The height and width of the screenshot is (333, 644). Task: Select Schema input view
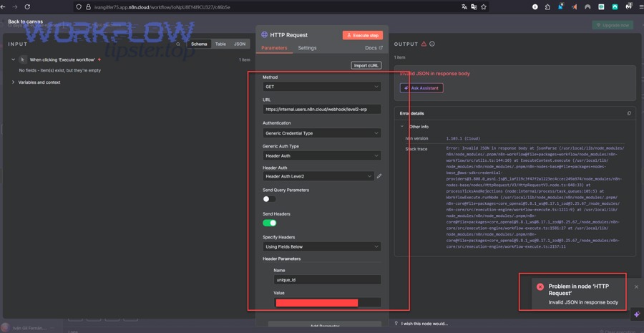(199, 44)
